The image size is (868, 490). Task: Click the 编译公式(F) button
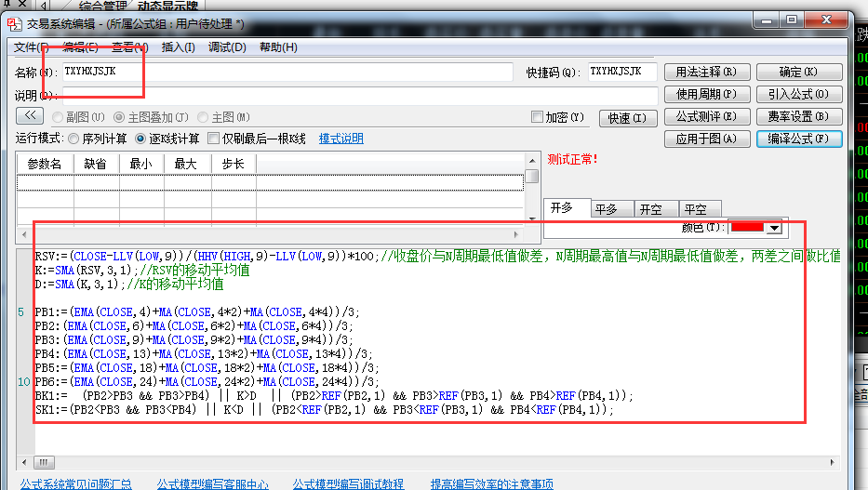click(799, 139)
